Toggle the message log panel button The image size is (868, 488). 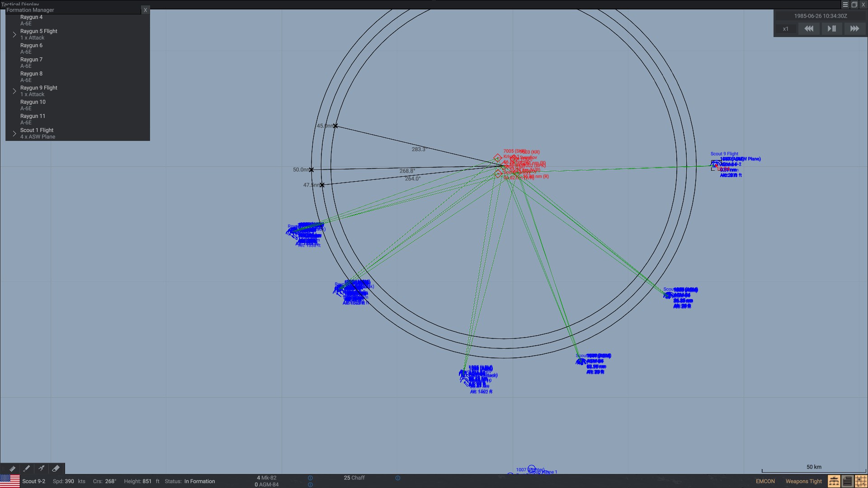[847, 481]
